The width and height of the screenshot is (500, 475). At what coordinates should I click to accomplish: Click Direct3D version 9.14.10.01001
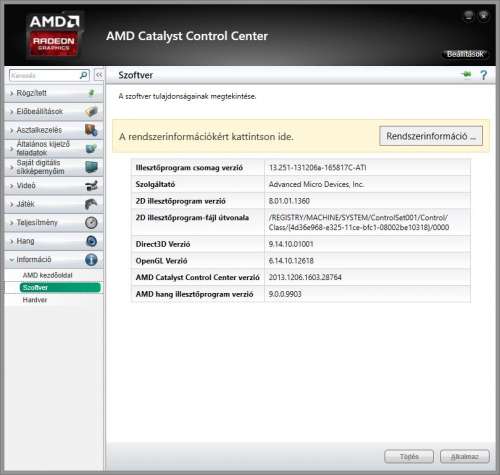(291, 244)
